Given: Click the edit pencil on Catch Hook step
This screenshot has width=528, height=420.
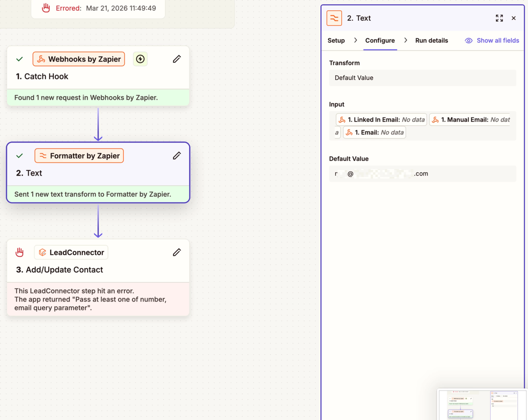Looking at the screenshot, I should 177,59.
